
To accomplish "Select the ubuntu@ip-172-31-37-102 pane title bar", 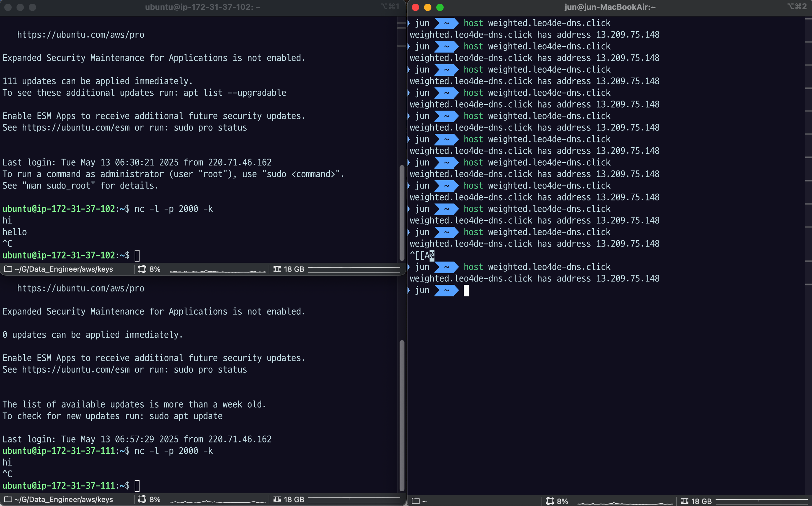I will (202, 7).
